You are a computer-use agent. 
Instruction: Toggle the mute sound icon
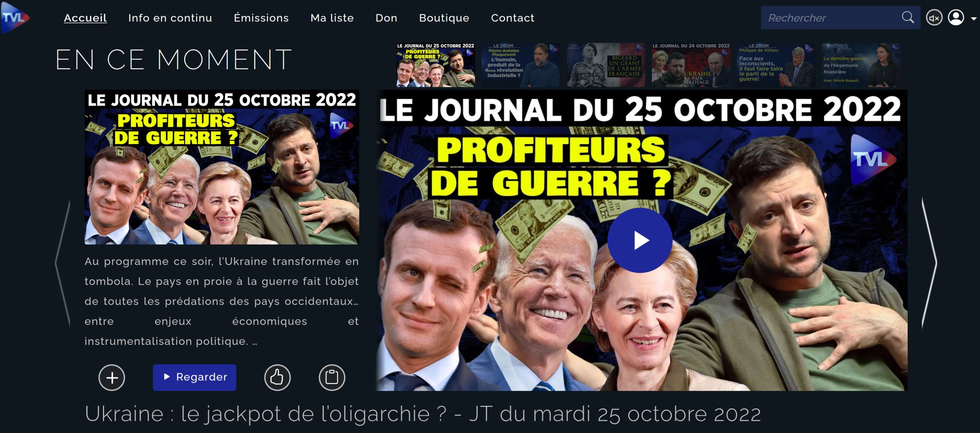(x=934, y=18)
